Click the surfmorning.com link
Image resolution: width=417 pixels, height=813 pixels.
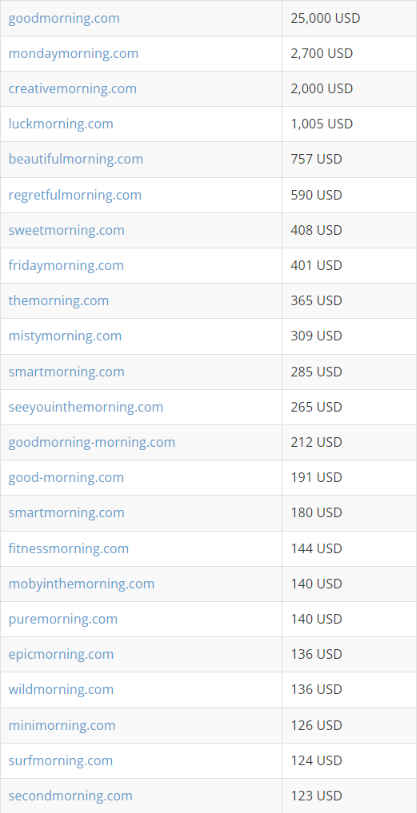click(60, 761)
